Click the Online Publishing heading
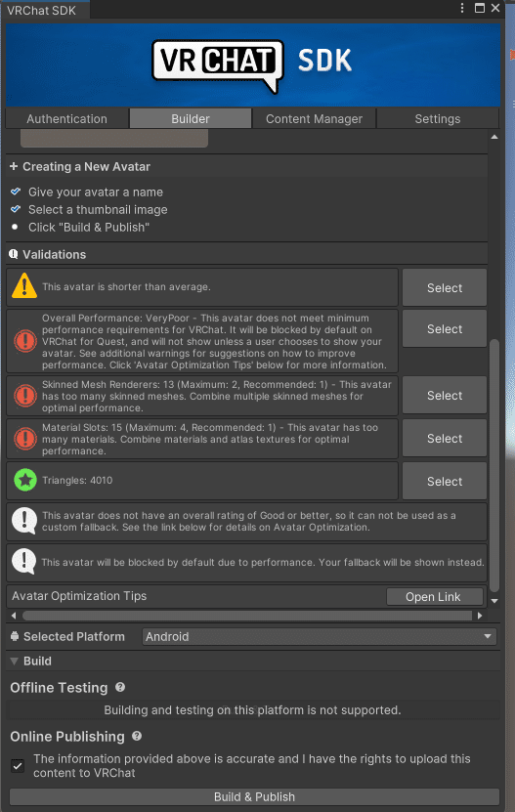Screen dimensions: 515x812 tap(67, 737)
